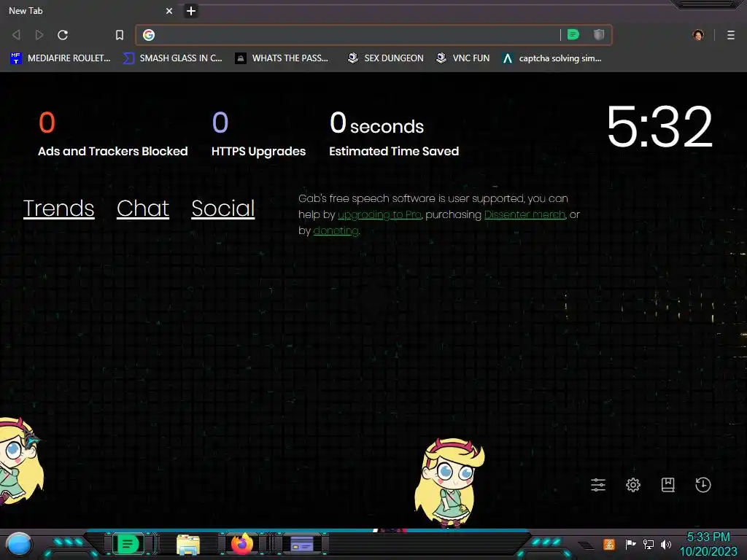Click HTTPS Upgrades counter

pyautogui.click(x=259, y=134)
